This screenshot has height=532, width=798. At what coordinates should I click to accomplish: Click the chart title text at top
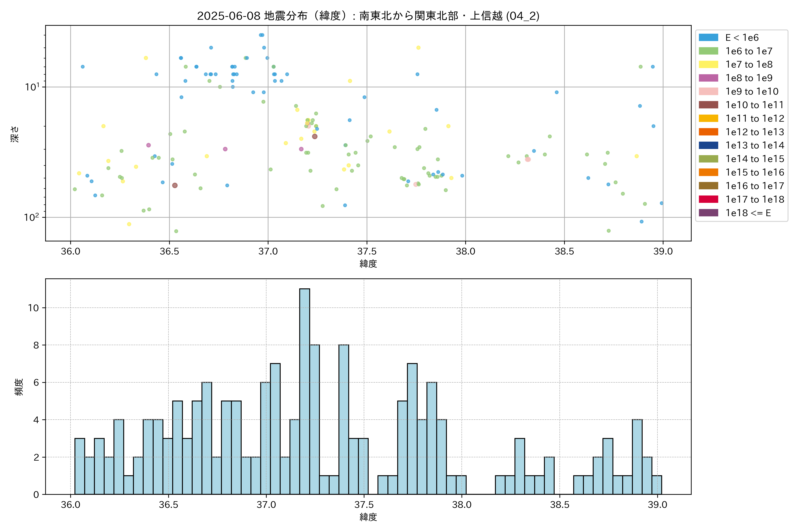(368, 16)
